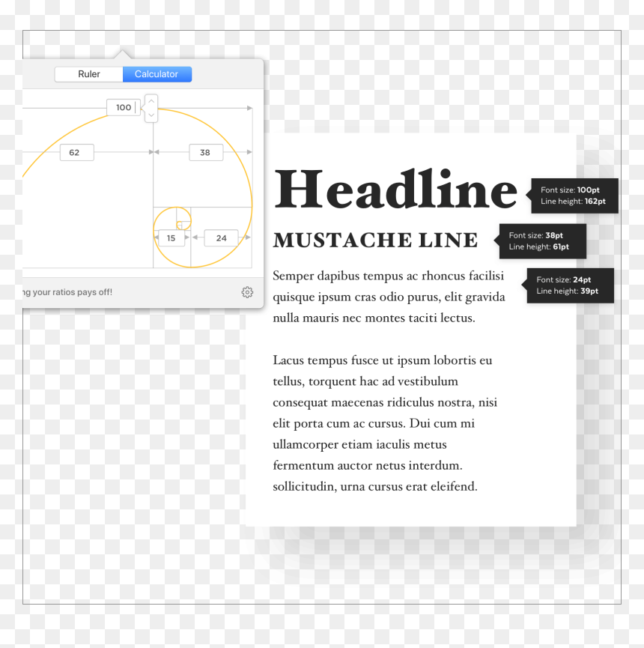Click the 'Font size: 100pt' tooltip
The width and height of the screenshot is (644, 648).
coord(572,196)
